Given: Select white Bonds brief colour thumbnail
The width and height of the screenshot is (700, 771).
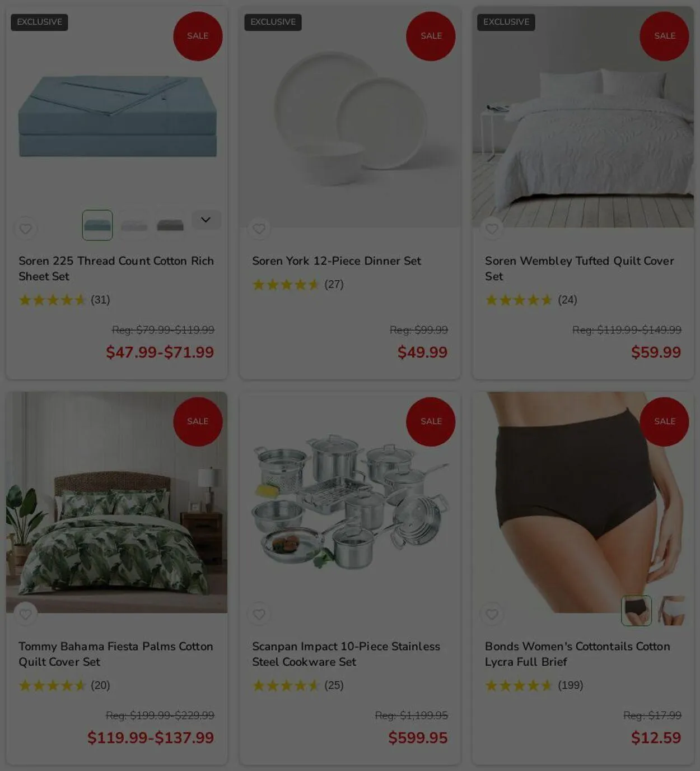Looking at the screenshot, I should (672, 611).
